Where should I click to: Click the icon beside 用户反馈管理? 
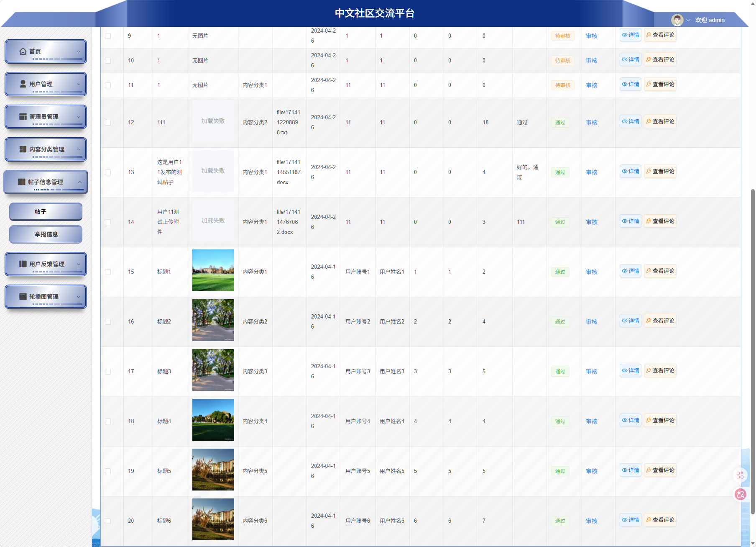(x=23, y=264)
